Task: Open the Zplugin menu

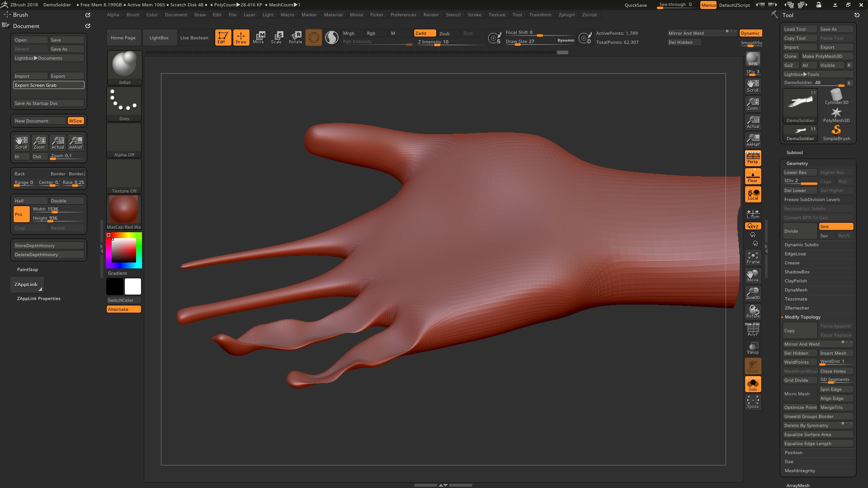Action: 566,15
